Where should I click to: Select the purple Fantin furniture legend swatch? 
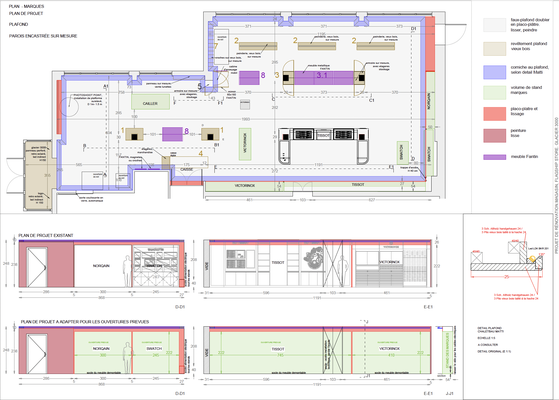pos(494,157)
